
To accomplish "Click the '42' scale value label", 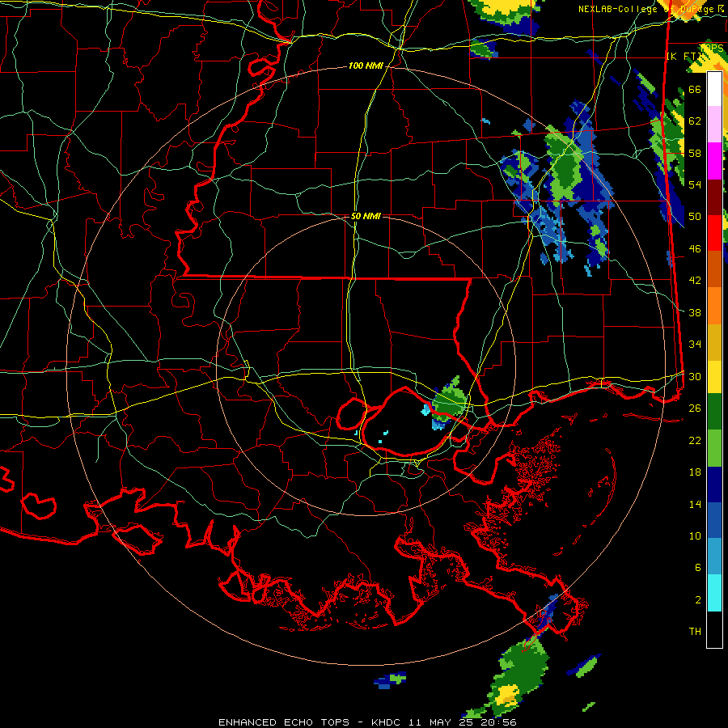I will tap(695, 281).
